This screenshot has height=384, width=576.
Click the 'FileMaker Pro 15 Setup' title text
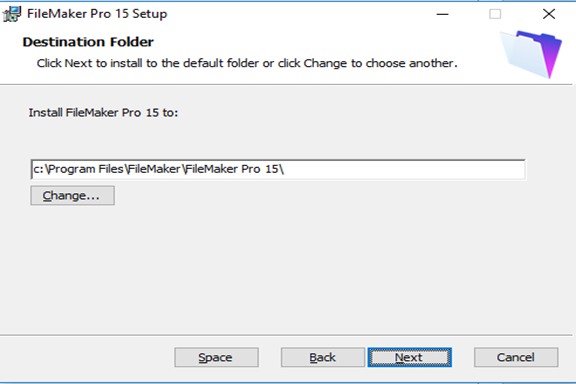(97, 14)
